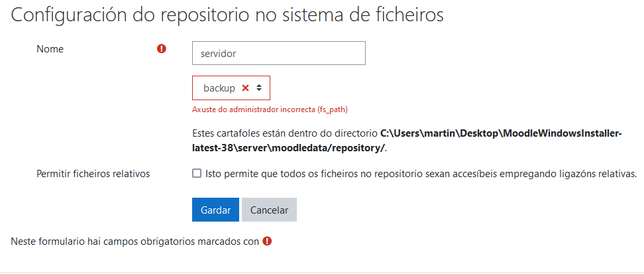This screenshot has width=644, height=274.
Task: Click the up-down arrows of the backup selector
Action: [x=259, y=88]
